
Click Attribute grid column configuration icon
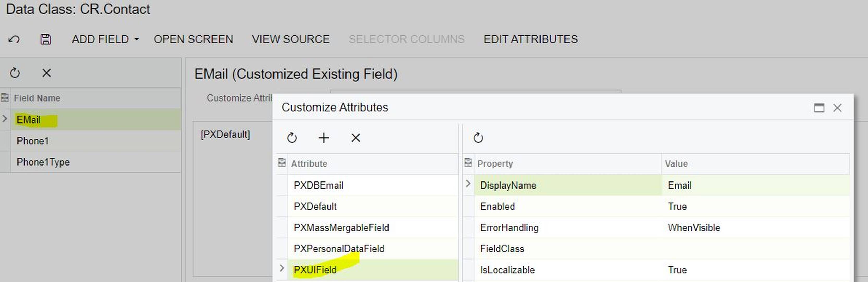[x=282, y=163]
